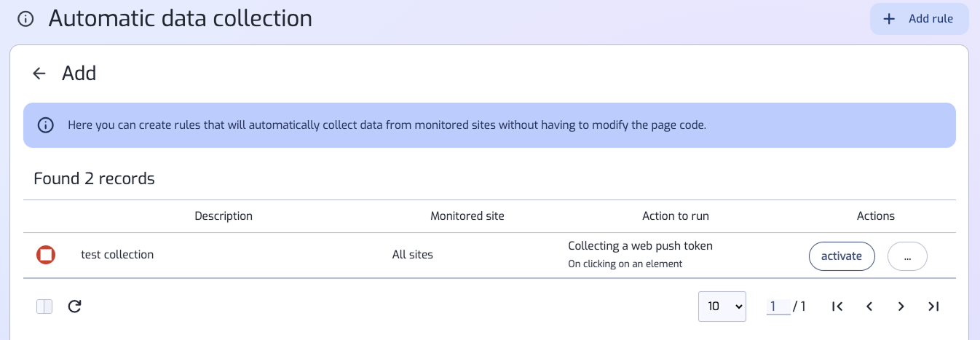Viewport: 980px width, 340px height.
Task: Go back using the left arrow
Action: [x=39, y=74]
